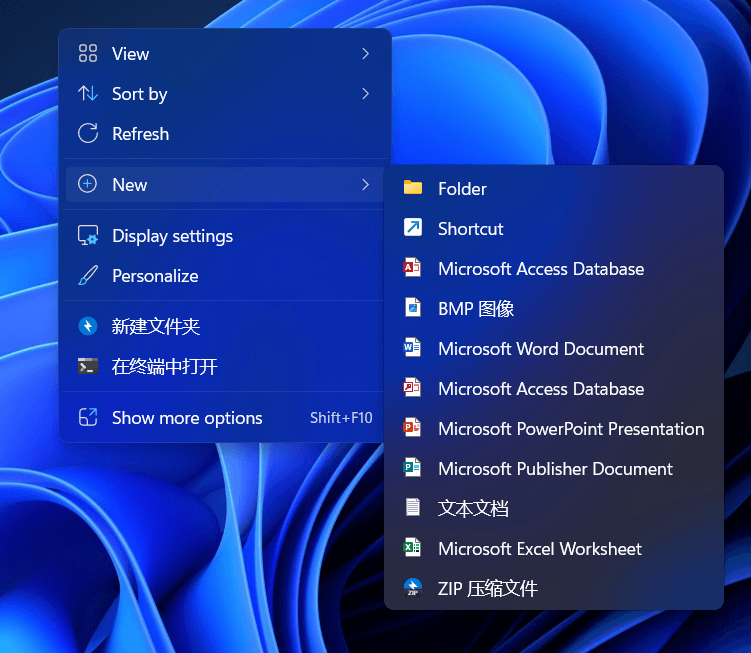This screenshot has height=653, width=751.
Task: Select Microsoft Publisher Document
Action: (x=554, y=469)
